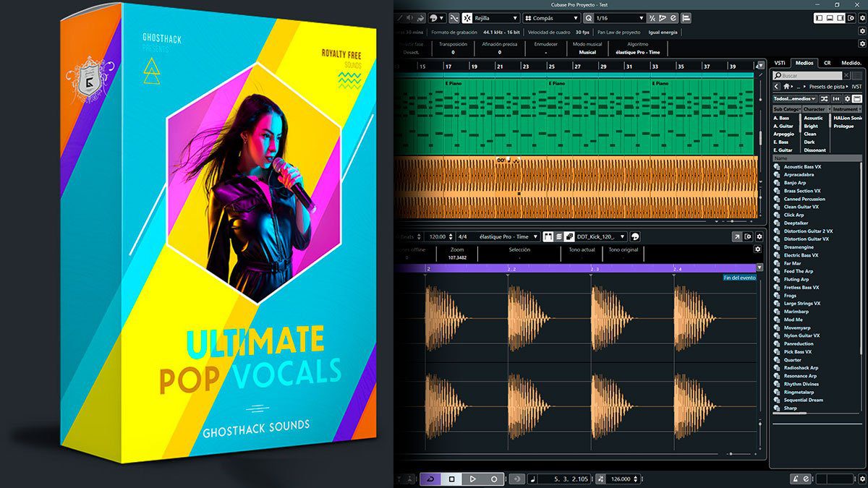
Task: Open élastique Pro - Time dropdown in sample editor
Action: click(509, 236)
